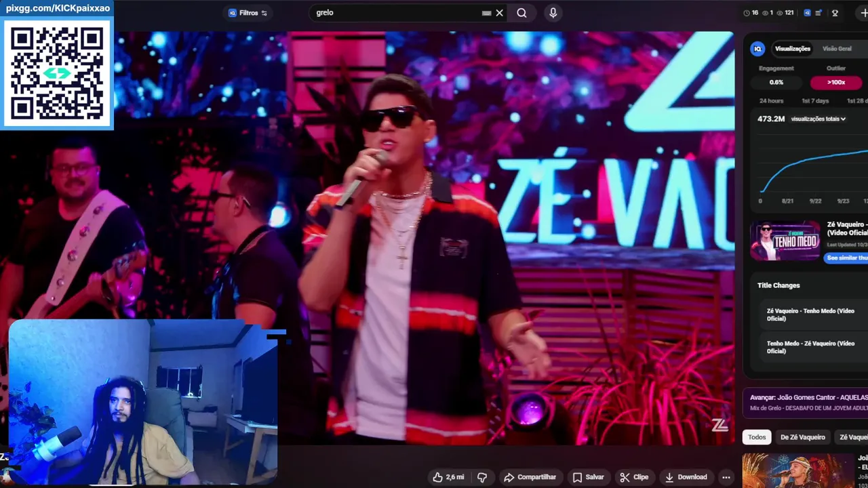Screen dimensions: 868x488
Task: Click the views line chart
Action: 813,166
